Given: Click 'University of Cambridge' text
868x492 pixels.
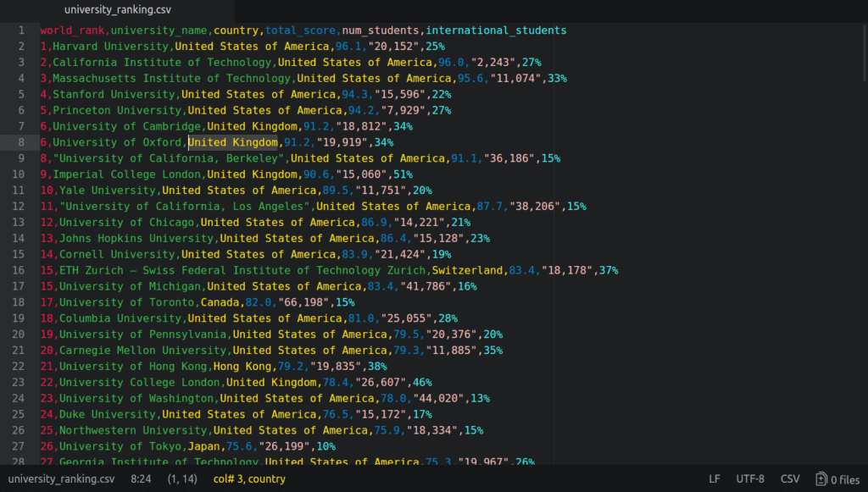Looking at the screenshot, I should tap(126, 126).
